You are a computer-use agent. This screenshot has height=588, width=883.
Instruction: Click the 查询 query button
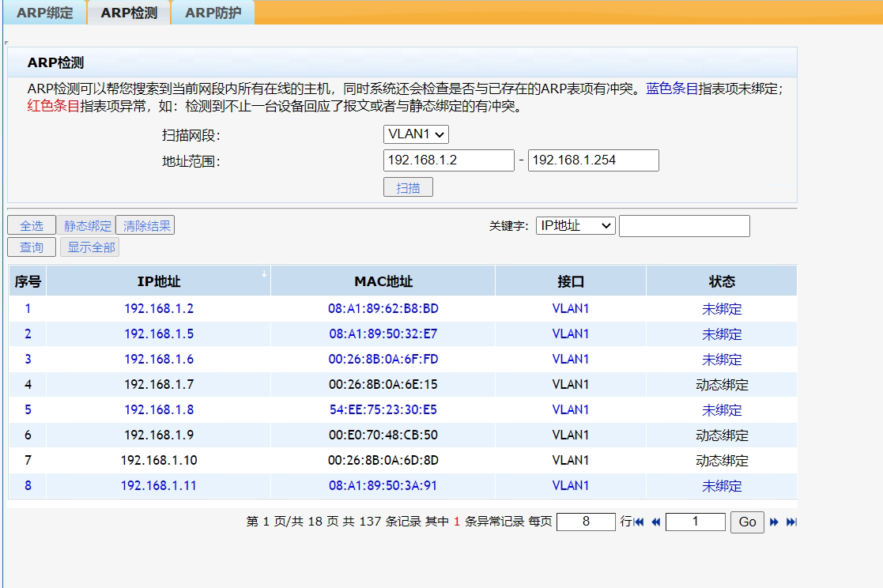point(32,247)
